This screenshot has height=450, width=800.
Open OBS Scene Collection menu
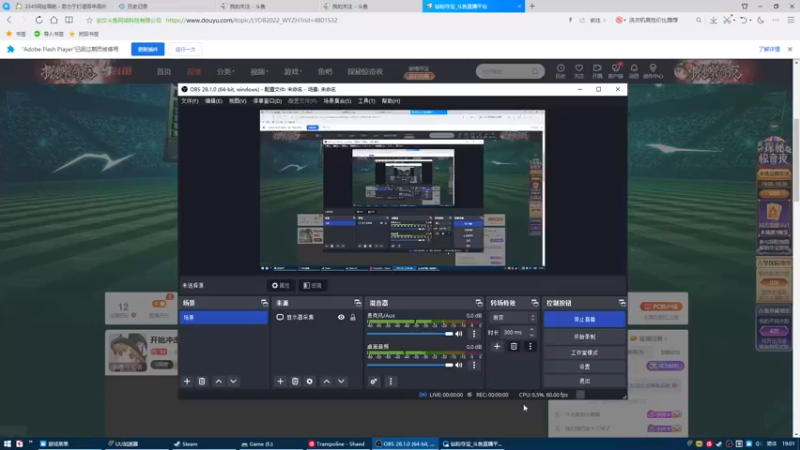tap(337, 101)
